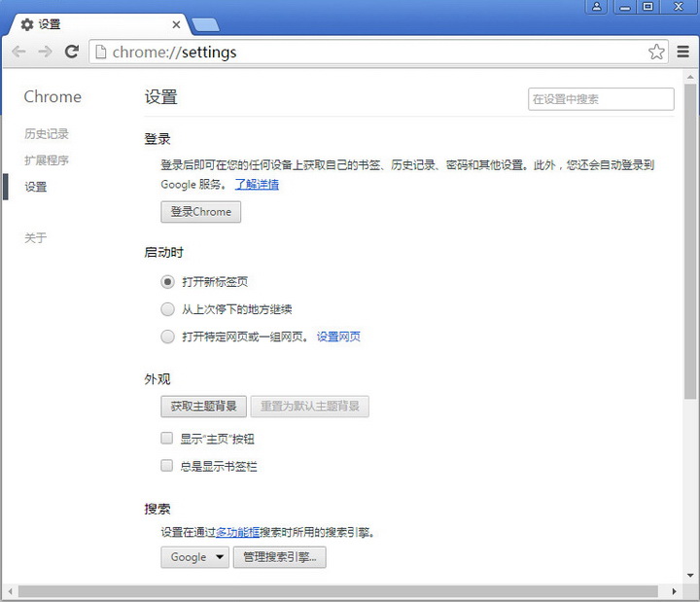Screen dimensions: 700x602
Task: Open the 了解详情 link
Action: pyautogui.click(x=257, y=184)
